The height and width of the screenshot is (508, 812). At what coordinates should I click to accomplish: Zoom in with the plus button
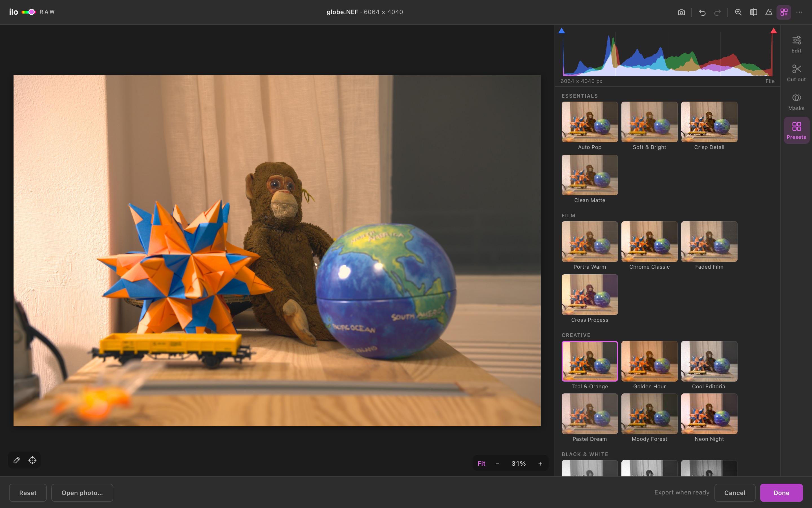(x=540, y=464)
